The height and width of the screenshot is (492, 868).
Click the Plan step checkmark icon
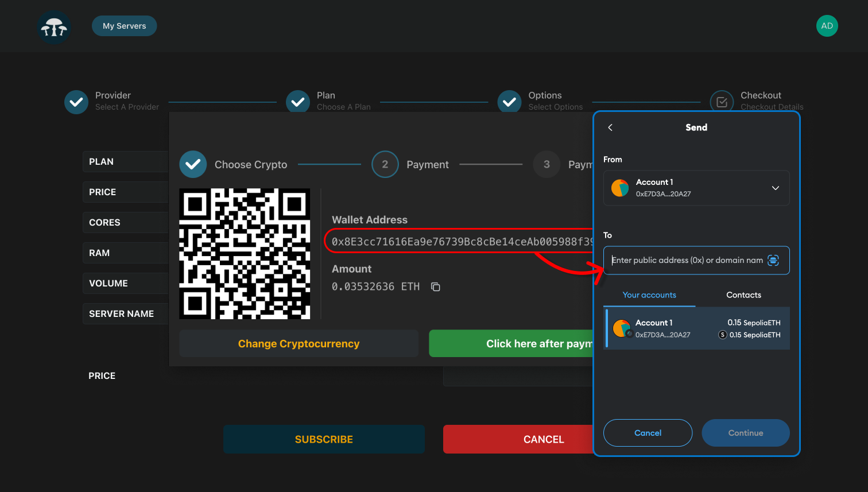click(297, 102)
